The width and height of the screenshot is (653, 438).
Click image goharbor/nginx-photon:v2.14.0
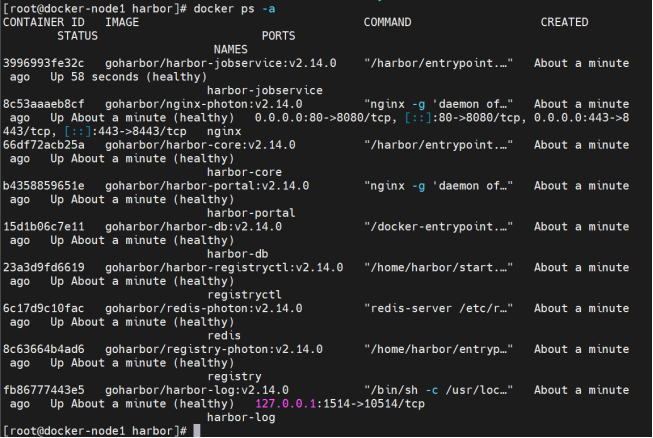point(204,104)
